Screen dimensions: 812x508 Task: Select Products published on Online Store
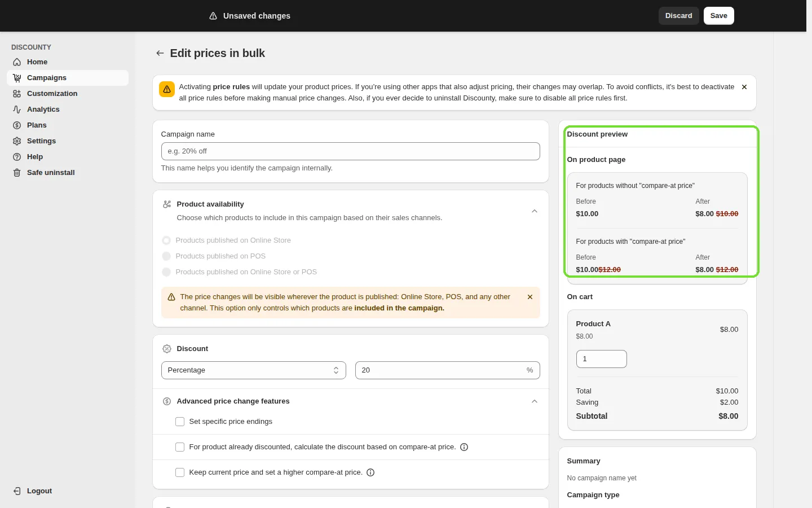pyautogui.click(x=166, y=240)
